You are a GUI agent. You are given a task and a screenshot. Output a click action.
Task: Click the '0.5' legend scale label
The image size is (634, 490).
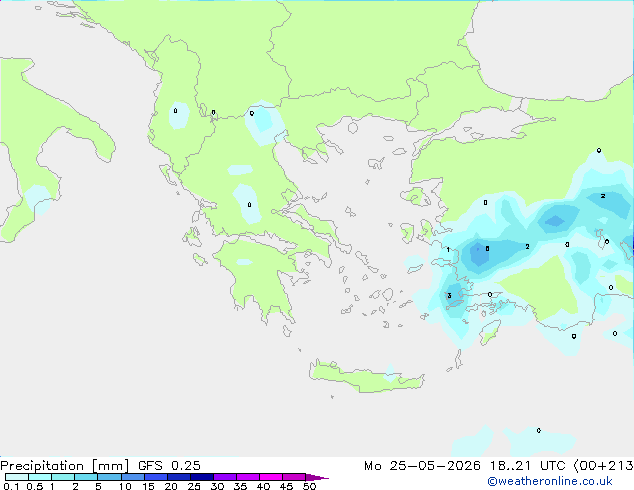[34, 486]
